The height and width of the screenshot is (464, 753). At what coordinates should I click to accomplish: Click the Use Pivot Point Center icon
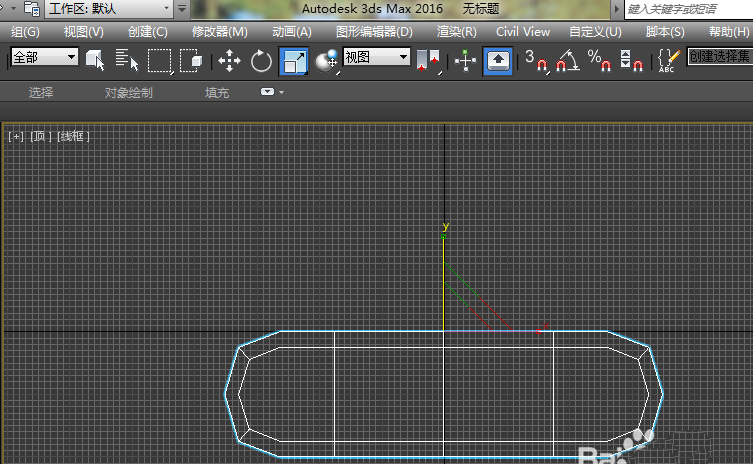[429, 60]
